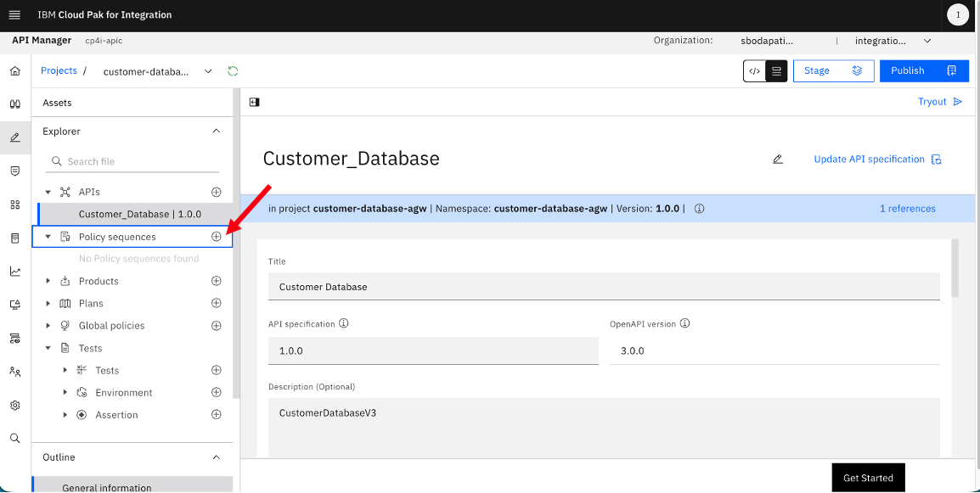This screenshot has height=493, width=980.
Task: Open the hamburger navigation menu
Action: tap(14, 15)
